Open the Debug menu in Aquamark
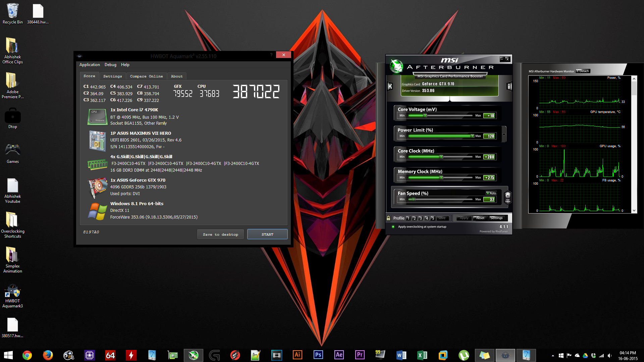The height and width of the screenshot is (362, 644). click(x=110, y=65)
